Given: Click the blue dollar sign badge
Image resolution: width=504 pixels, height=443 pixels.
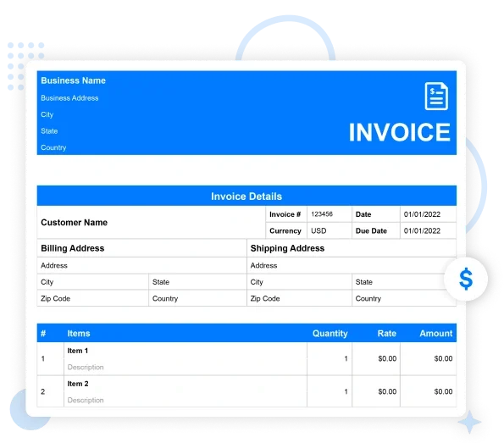Looking at the screenshot, I should click(x=466, y=279).
